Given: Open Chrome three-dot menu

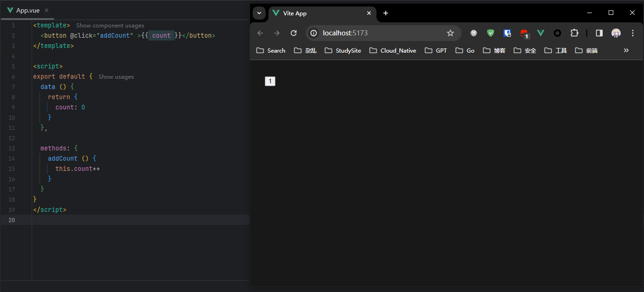Looking at the screenshot, I should point(633,33).
